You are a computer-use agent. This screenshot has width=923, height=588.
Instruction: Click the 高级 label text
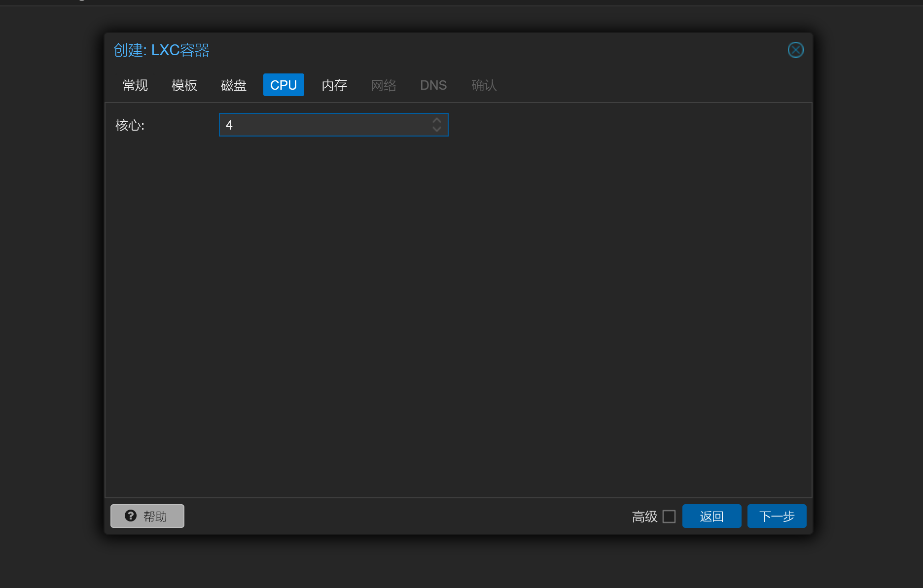(644, 517)
